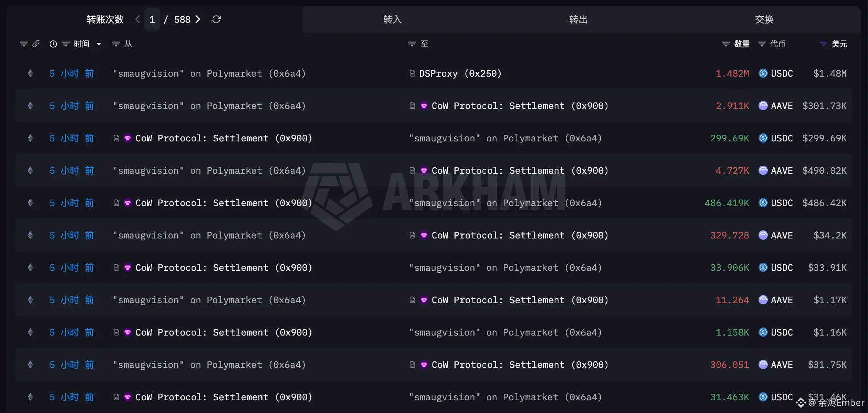The height and width of the screenshot is (413, 868).
Task: Switch to the 交换 tab
Action: (764, 19)
